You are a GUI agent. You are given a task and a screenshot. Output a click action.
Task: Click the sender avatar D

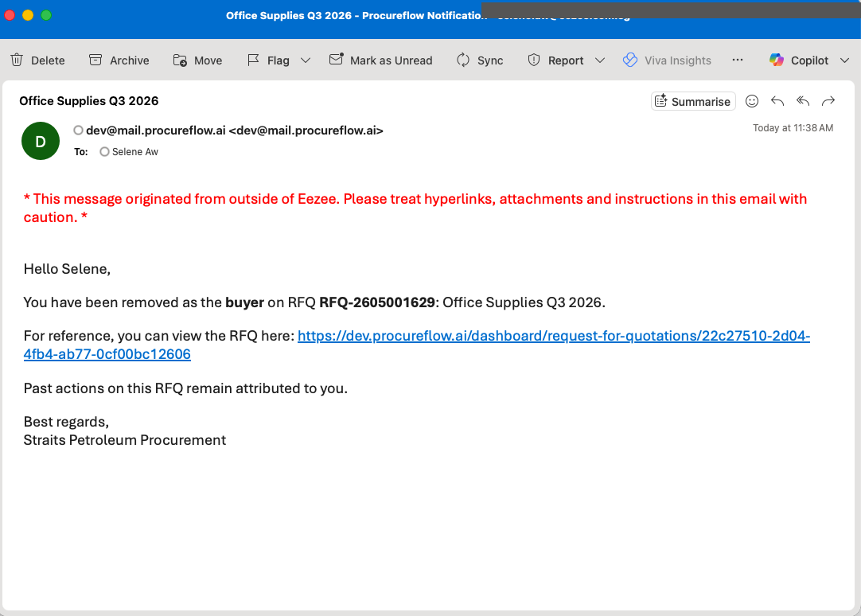[x=41, y=141]
